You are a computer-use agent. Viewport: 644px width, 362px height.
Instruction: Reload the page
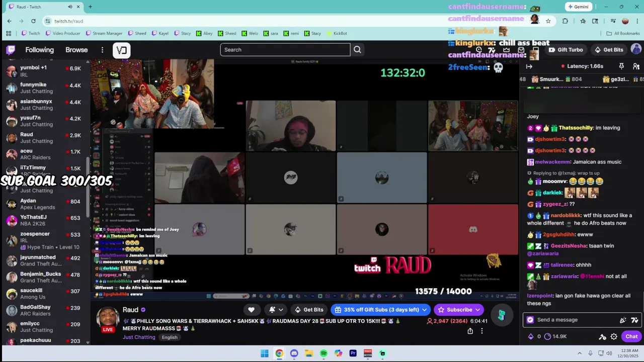[x=33, y=21]
